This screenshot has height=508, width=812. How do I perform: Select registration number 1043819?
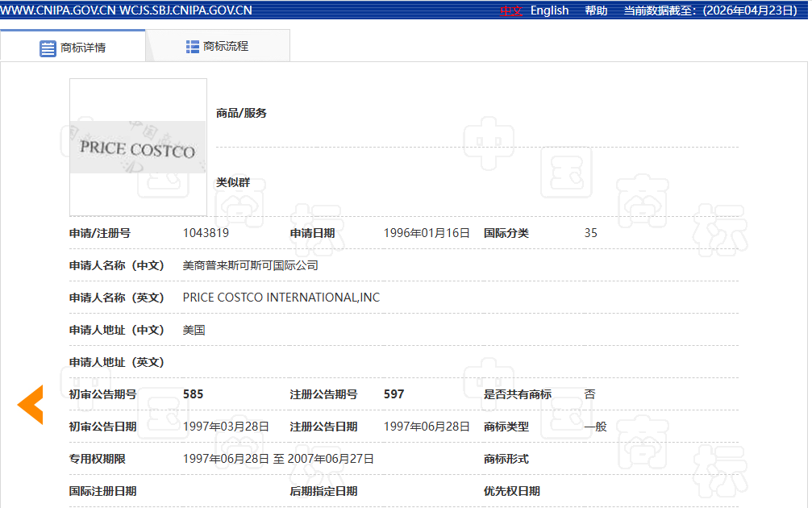(206, 233)
